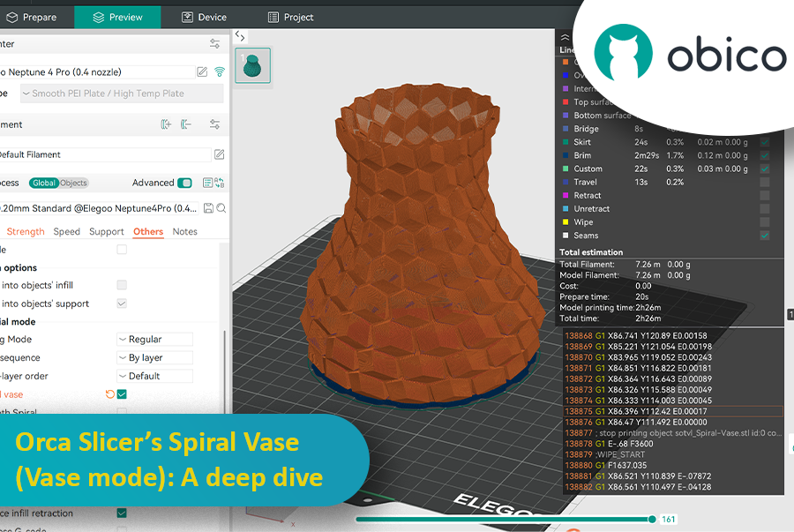Select G-code line 138877 stop printing object
The height and width of the screenshot is (532, 794).
(x=673, y=433)
